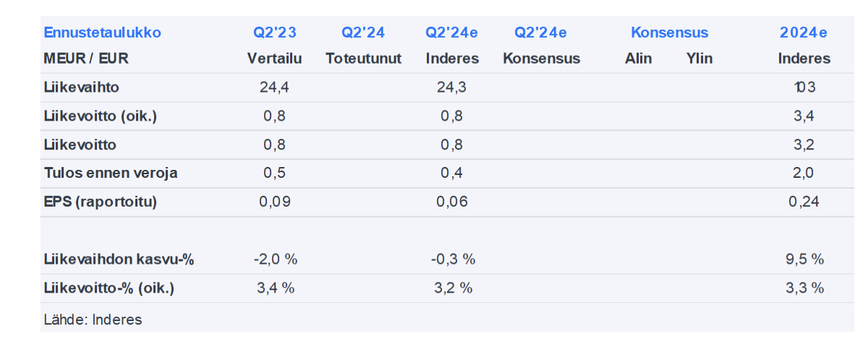
Task: Select the Liikevoitto (oik.) row label
Action: coord(100,116)
